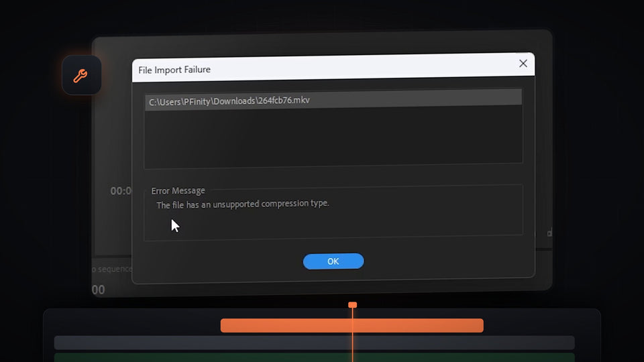Click OK in the File Import Failure dialog

point(333,261)
